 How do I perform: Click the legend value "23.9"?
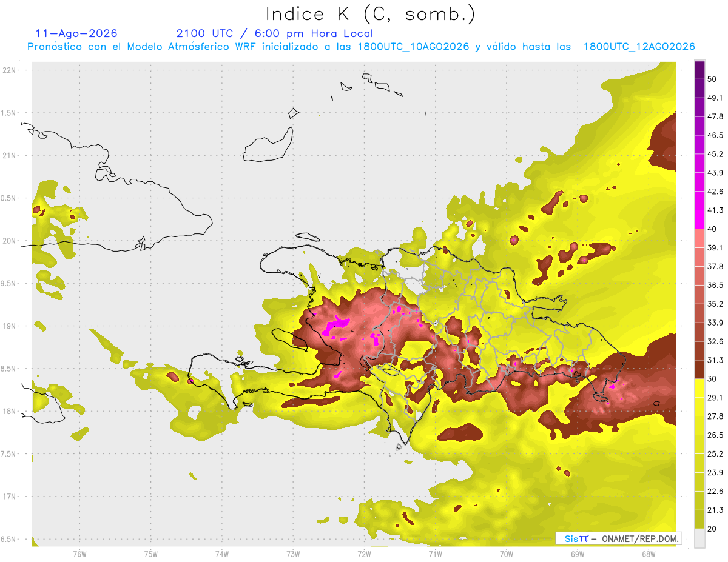tap(715, 472)
